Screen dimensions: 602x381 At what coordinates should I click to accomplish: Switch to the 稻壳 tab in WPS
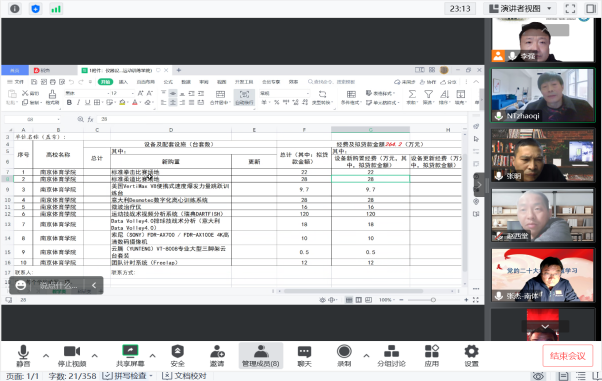point(53,70)
